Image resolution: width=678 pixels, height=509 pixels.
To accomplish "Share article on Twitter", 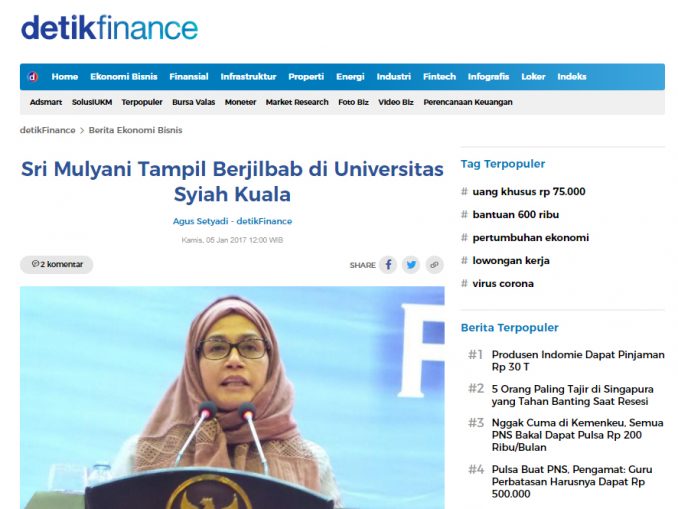I will coord(411,265).
